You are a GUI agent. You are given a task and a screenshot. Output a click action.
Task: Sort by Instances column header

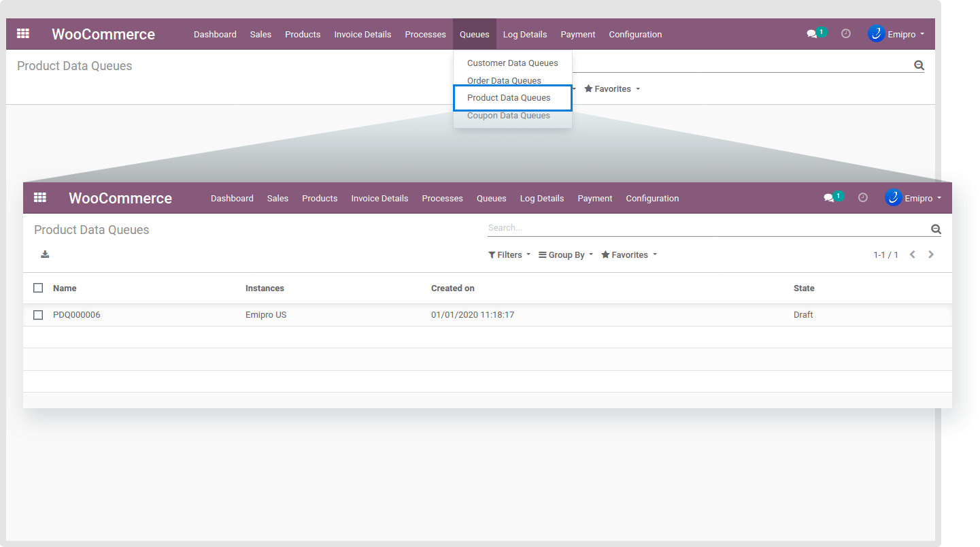coord(265,288)
